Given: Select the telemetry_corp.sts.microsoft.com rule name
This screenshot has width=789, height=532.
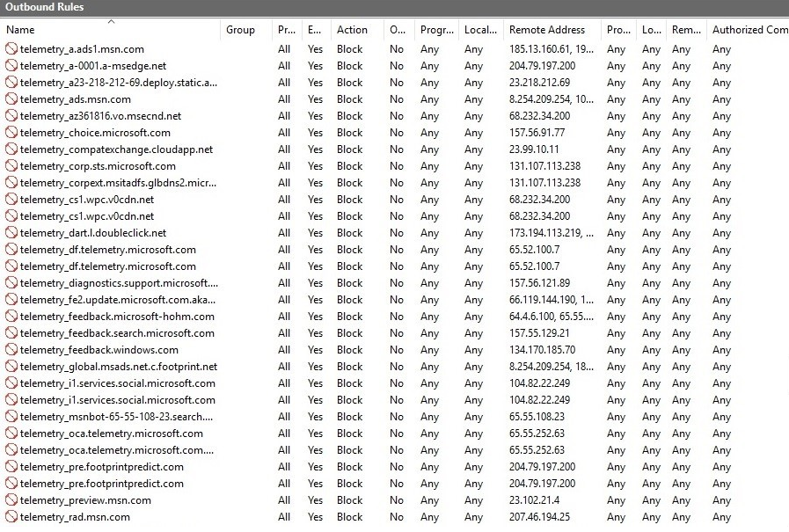Looking at the screenshot, I should (x=98, y=166).
